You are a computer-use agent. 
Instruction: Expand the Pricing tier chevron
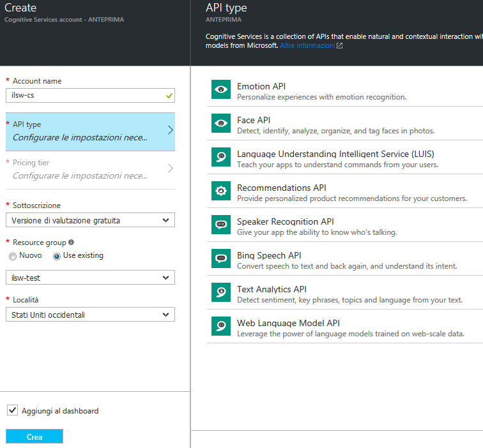point(171,168)
